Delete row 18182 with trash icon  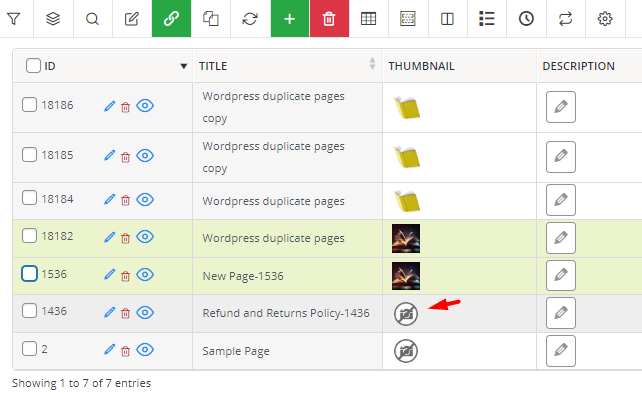click(x=125, y=238)
